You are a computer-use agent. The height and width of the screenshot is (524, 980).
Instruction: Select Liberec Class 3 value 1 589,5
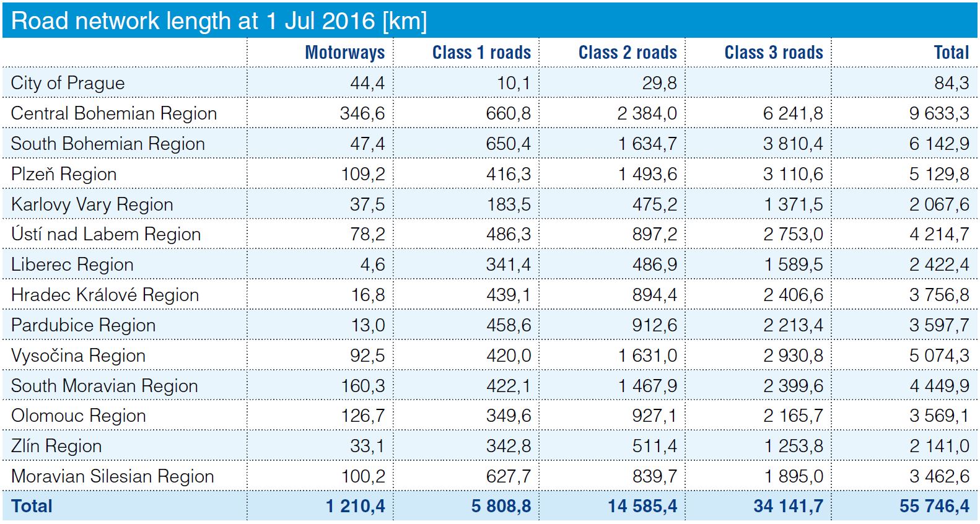[x=794, y=264]
